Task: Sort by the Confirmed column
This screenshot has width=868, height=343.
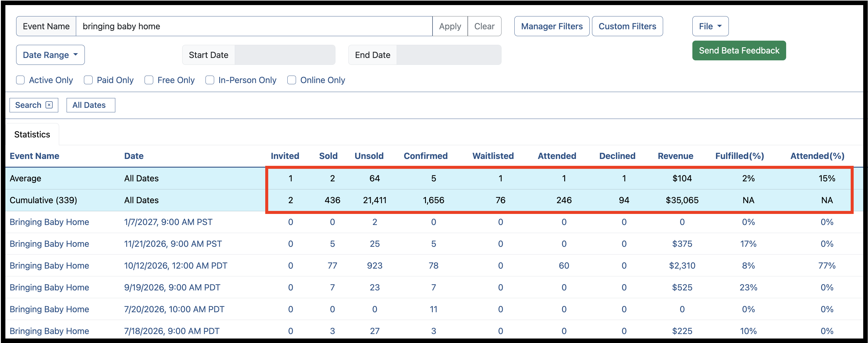Action: click(x=426, y=156)
